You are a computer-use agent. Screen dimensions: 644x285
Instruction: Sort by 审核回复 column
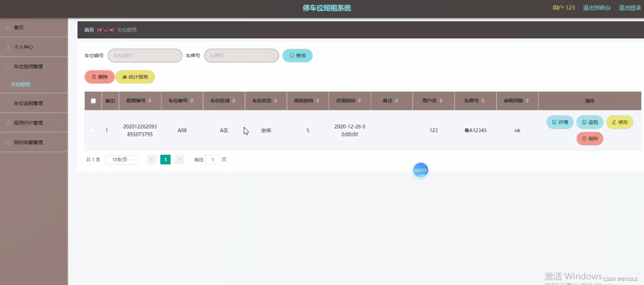pyautogui.click(x=527, y=101)
